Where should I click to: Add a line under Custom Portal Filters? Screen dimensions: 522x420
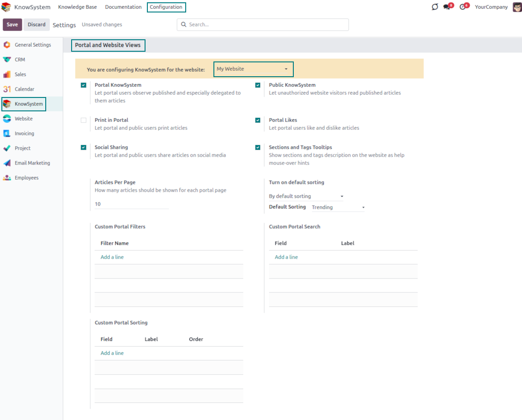click(112, 257)
